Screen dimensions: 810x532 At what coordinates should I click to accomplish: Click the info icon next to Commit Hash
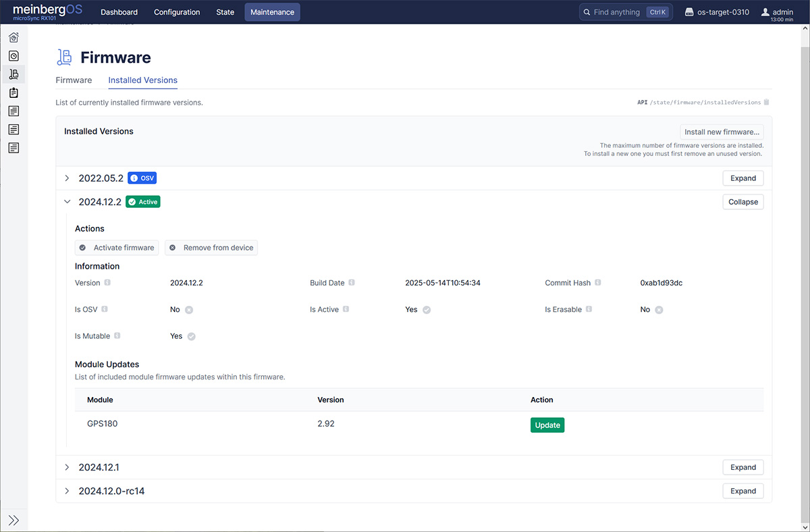coord(598,283)
